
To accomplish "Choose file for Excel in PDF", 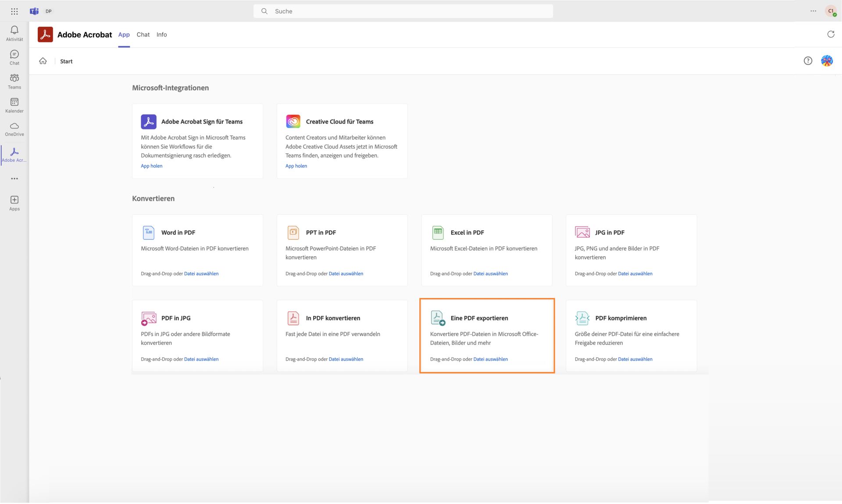I will coord(491,273).
